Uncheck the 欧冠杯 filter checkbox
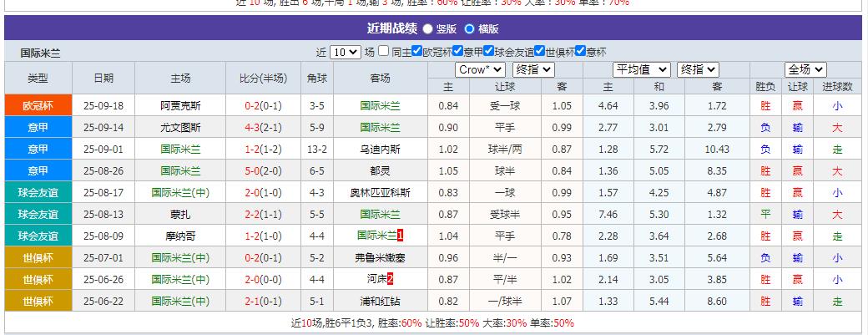 pos(417,52)
